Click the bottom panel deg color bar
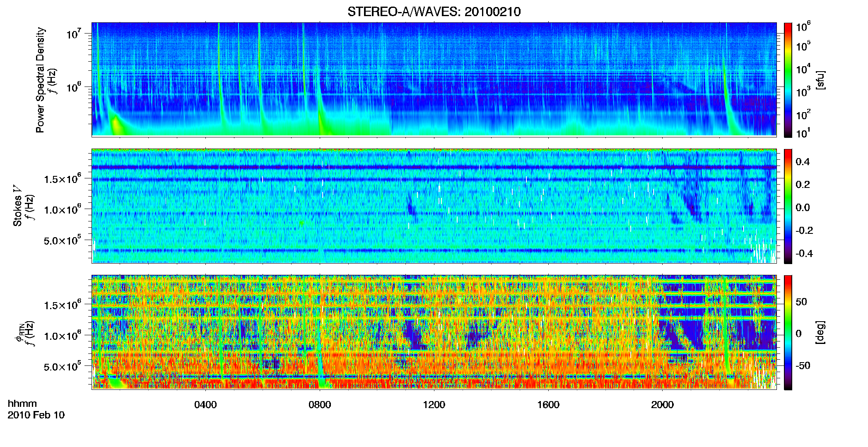 (x=788, y=332)
